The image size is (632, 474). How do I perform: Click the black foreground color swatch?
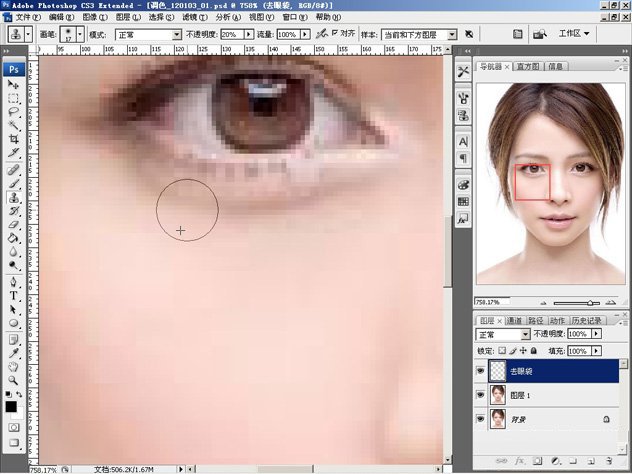pos(11,407)
